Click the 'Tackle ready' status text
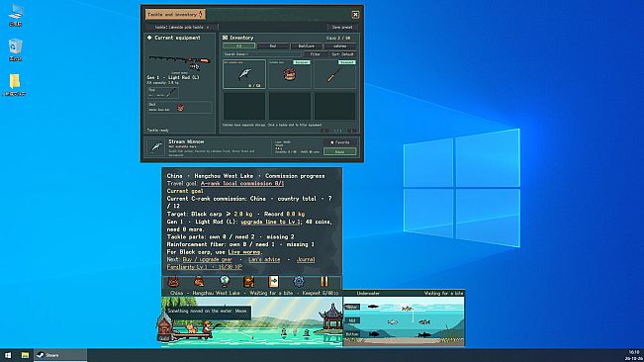The height and width of the screenshot is (362, 644). pyautogui.click(x=158, y=131)
